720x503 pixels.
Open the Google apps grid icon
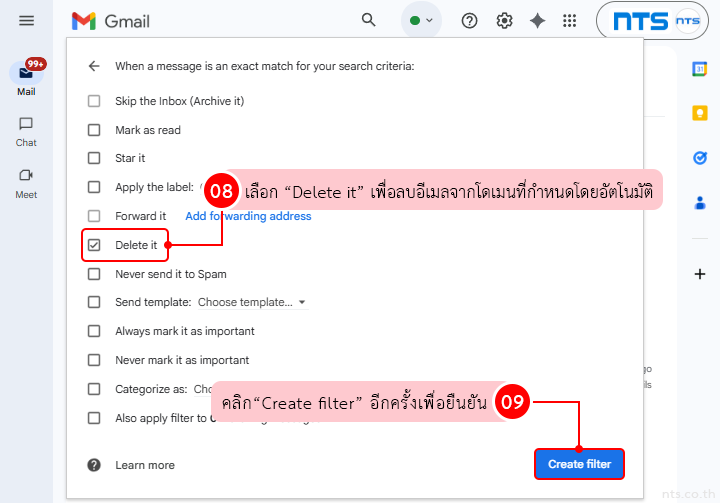[x=569, y=21]
